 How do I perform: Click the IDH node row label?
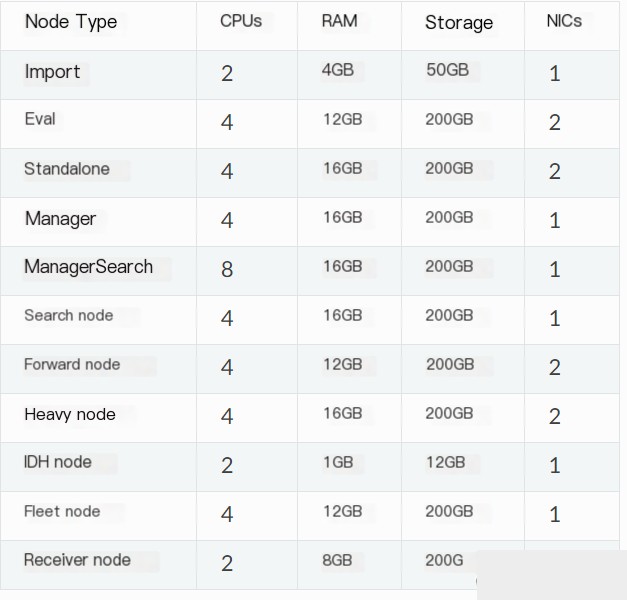coord(58,462)
